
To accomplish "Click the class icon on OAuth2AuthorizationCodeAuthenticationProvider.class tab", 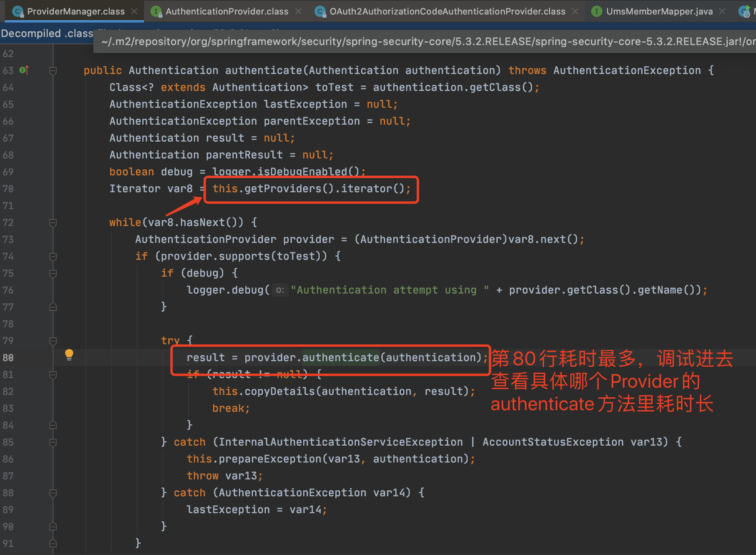I will point(320,12).
